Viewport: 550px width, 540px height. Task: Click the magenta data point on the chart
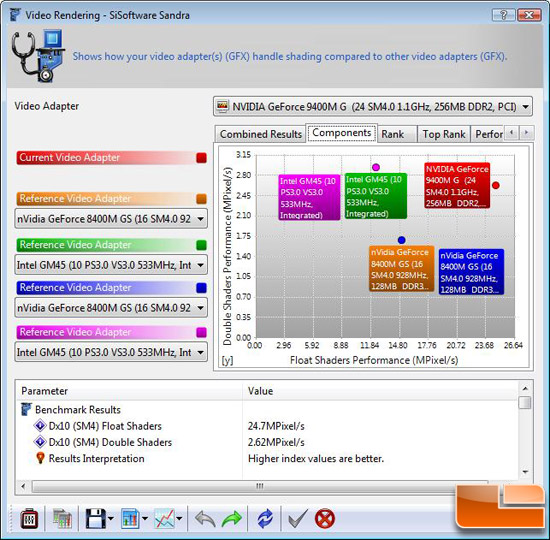pyautogui.click(x=376, y=167)
